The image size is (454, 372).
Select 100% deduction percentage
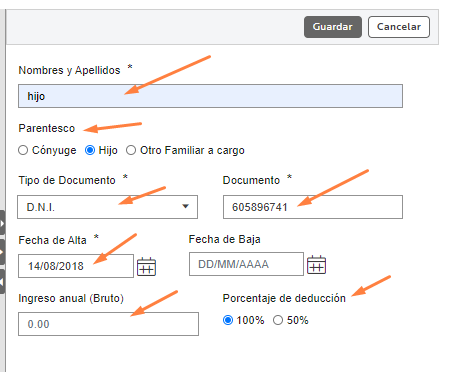228,320
